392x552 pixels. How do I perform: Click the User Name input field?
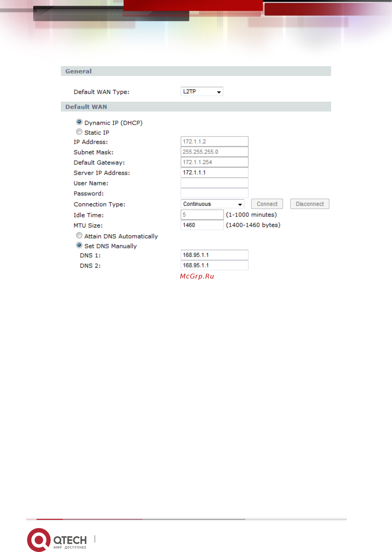214,183
